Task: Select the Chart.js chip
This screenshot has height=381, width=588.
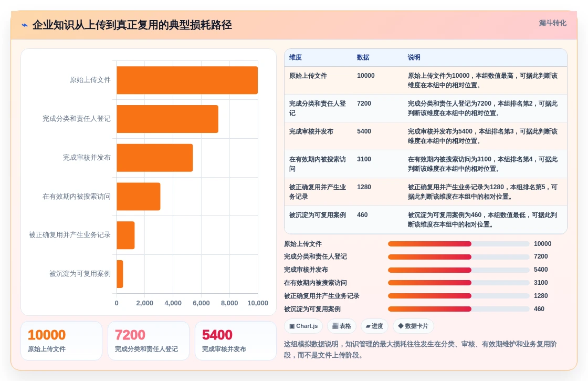Action: [x=303, y=326]
